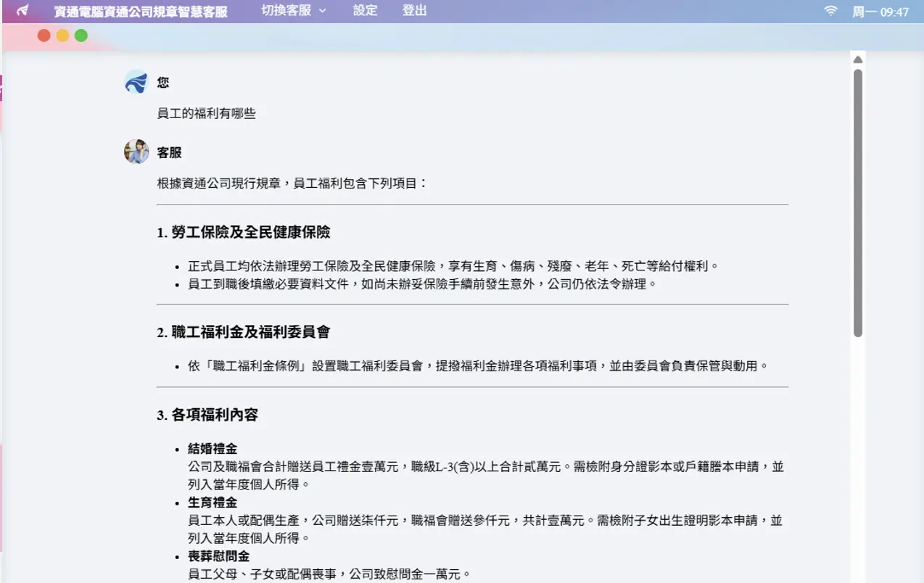Click the vertical scrollbar thumb
Viewport: 924px width, 583px height.
click(x=858, y=203)
